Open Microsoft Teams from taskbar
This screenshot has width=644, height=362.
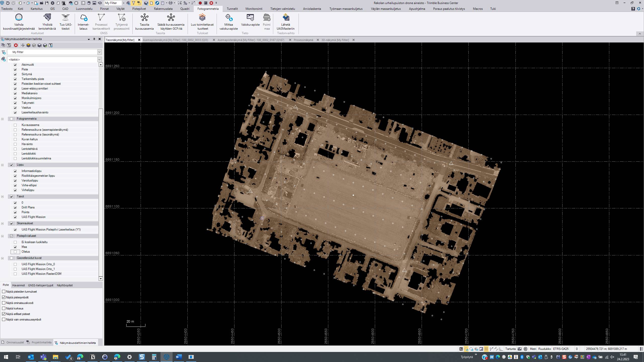[x=43, y=357]
